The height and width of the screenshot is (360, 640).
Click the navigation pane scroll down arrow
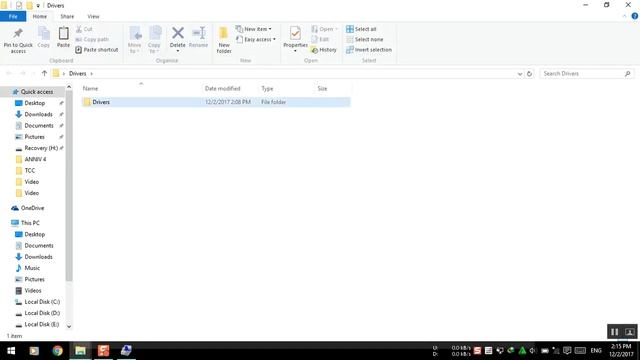point(69,326)
